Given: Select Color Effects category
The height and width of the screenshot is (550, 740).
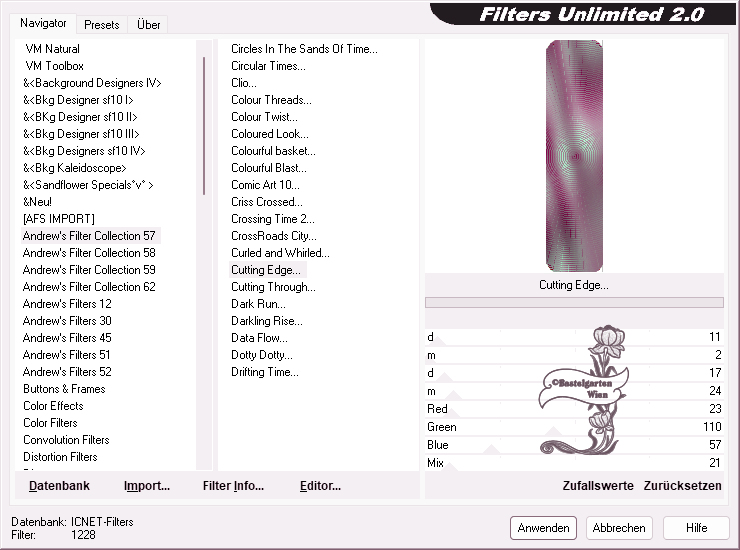Looking at the screenshot, I should 53,406.
